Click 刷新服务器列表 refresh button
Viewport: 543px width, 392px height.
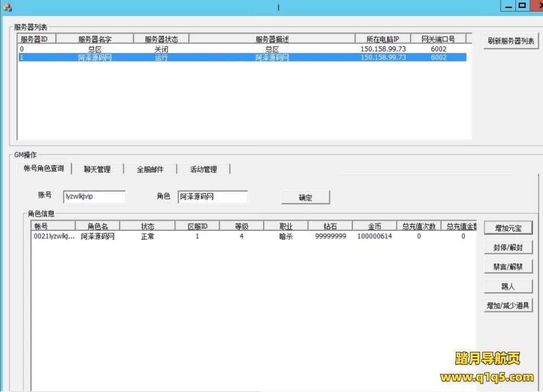coord(511,41)
